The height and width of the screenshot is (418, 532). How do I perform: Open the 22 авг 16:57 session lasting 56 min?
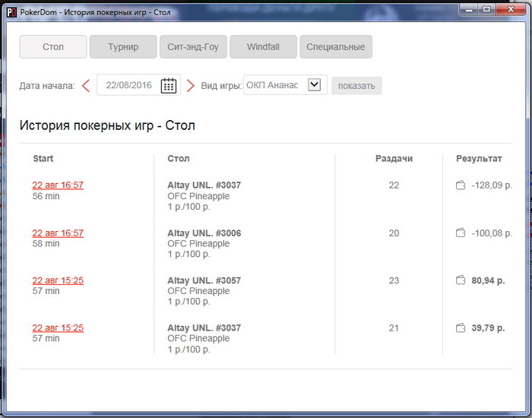pos(58,185)
